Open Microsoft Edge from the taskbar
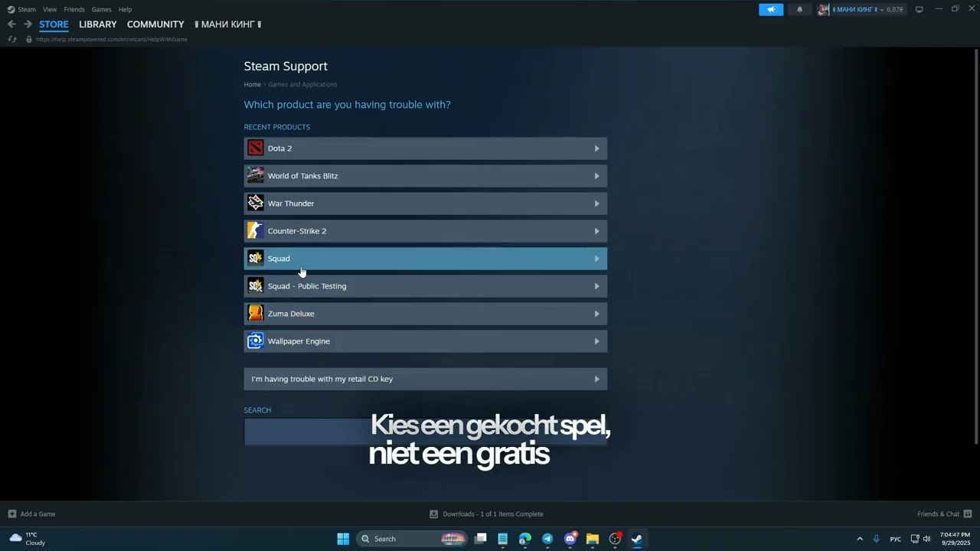Screen dimensions: 980x551 click(x=525, y=539)
